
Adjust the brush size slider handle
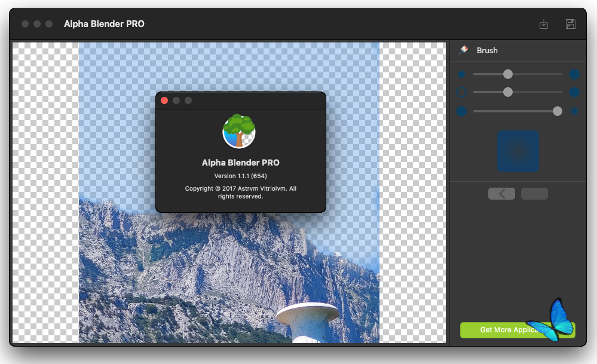point(507,74)
